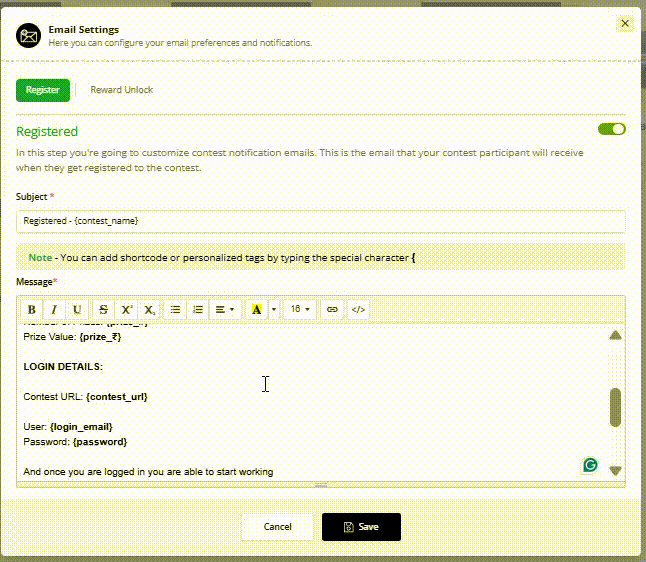Apply strikethrough formatting

[x=103, y=309]
